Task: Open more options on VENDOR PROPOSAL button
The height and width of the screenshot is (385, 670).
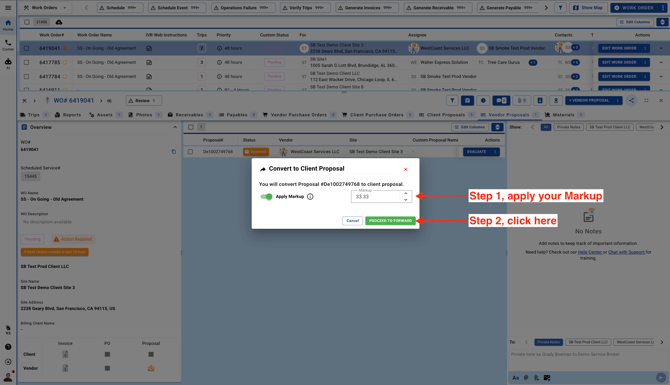Action: click(x=618, y=100)
